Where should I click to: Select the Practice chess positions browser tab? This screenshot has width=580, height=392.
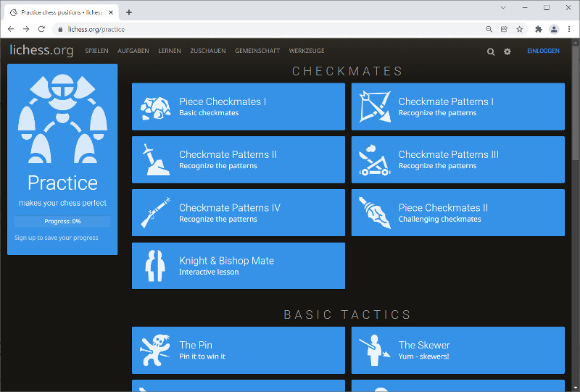(62, 12)
